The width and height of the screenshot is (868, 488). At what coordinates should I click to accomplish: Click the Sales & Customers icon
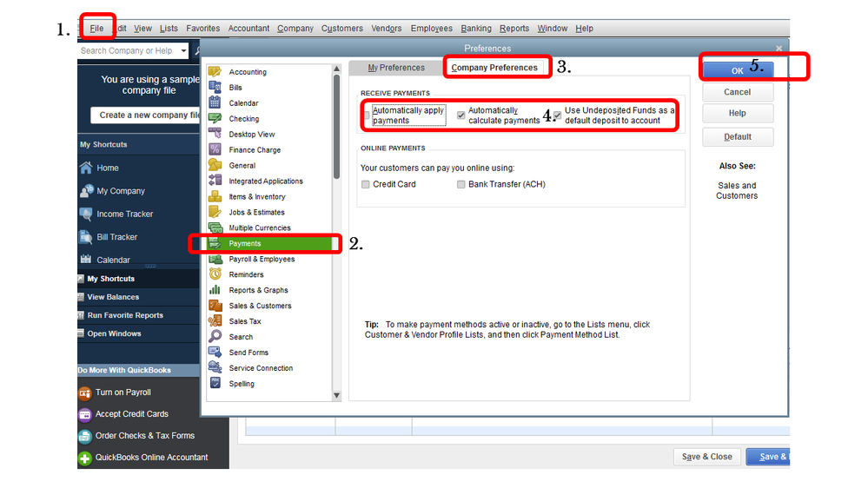tap(215, 305)
